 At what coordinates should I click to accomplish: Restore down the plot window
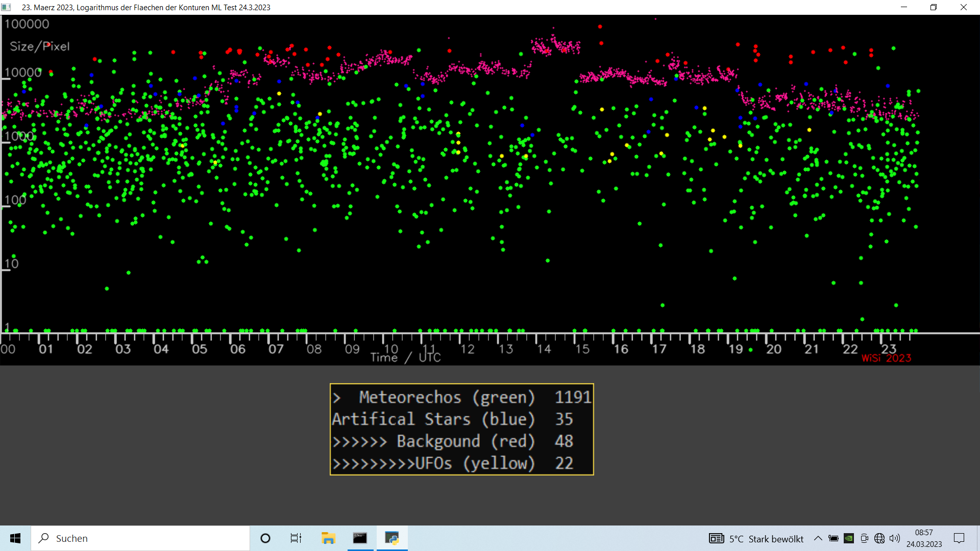point(934,7)
